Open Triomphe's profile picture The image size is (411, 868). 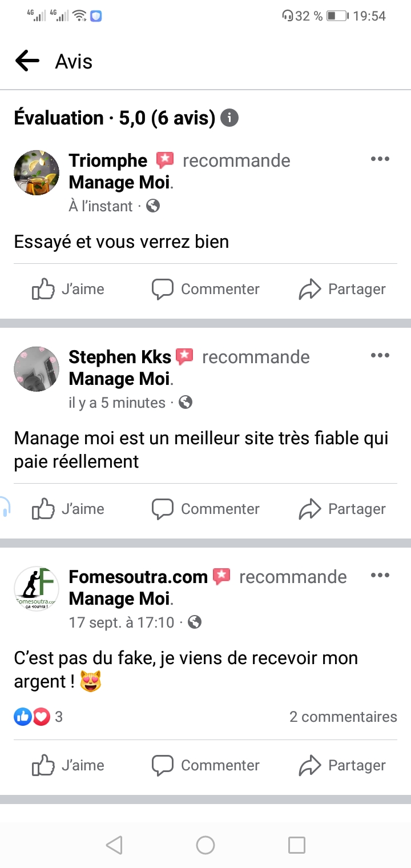click(37, 172)
